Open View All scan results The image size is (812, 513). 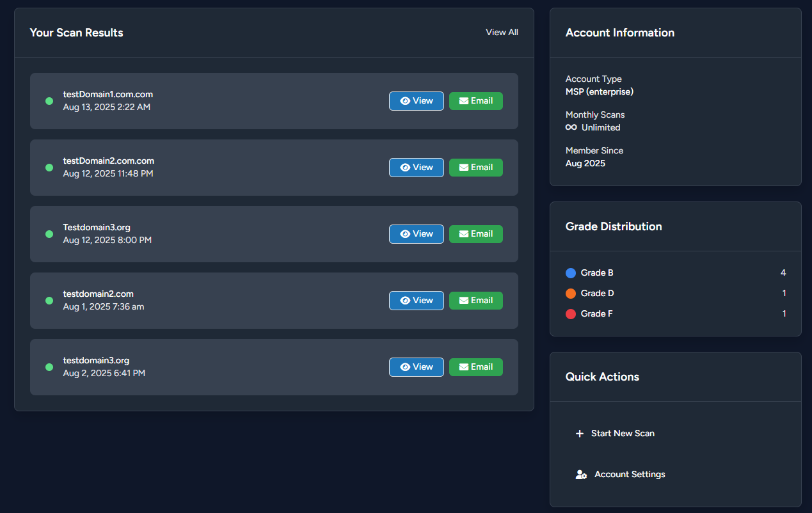(x=502, y=32)
